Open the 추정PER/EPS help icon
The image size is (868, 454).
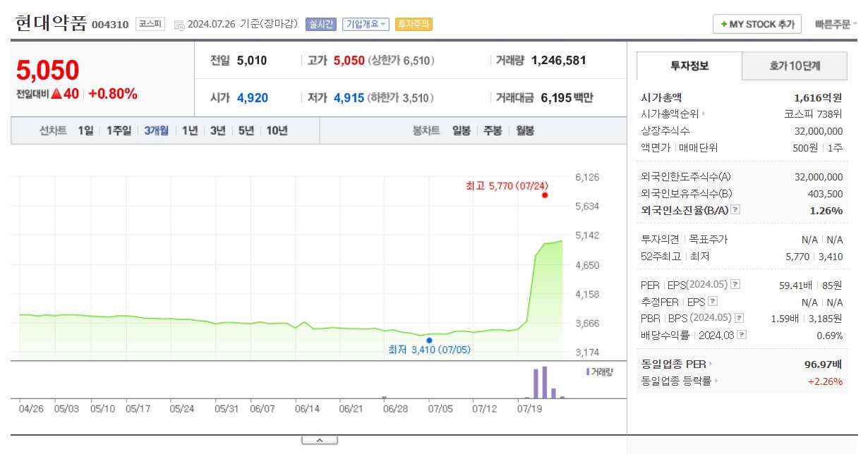tap(711, 302)
